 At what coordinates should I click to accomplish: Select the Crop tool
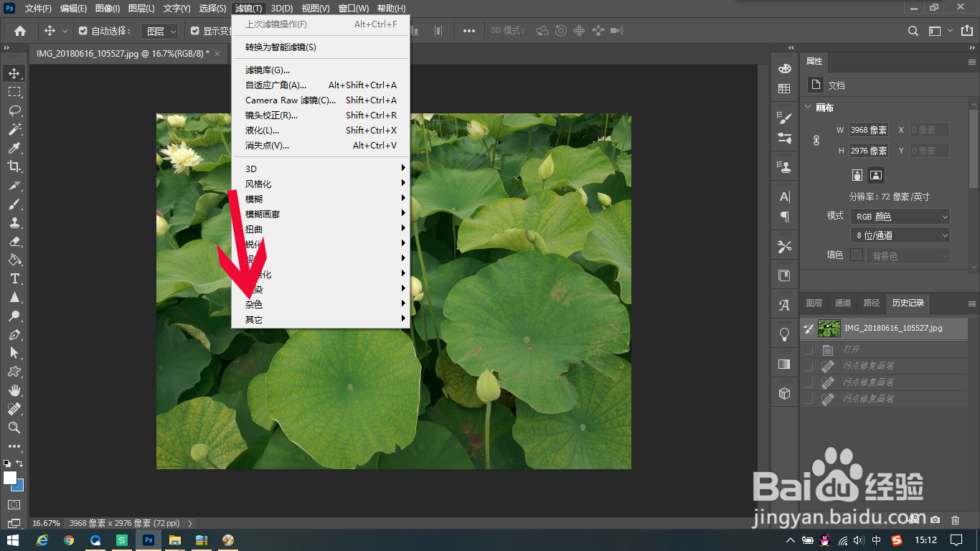14,166
